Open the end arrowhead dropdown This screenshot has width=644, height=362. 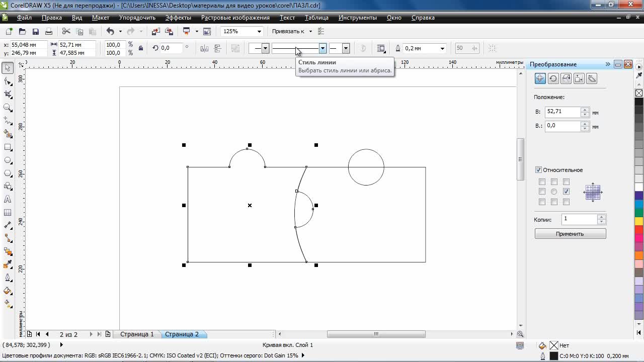(x=346, y=48)
